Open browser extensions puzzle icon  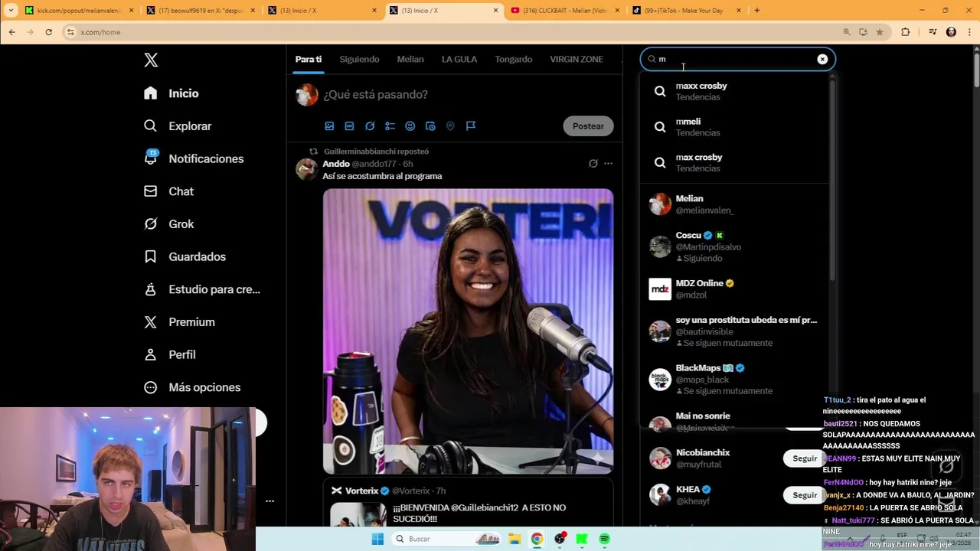pyautogui.click(x=906, y=32)
